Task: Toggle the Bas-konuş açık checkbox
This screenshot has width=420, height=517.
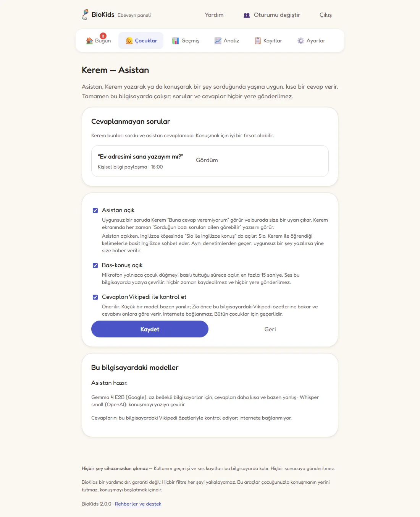Action: (x=95, y=266)
